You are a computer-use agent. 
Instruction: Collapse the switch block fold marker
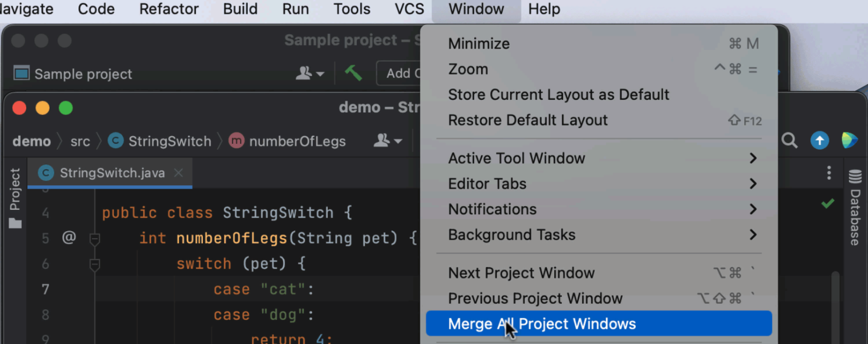(94, 264)
